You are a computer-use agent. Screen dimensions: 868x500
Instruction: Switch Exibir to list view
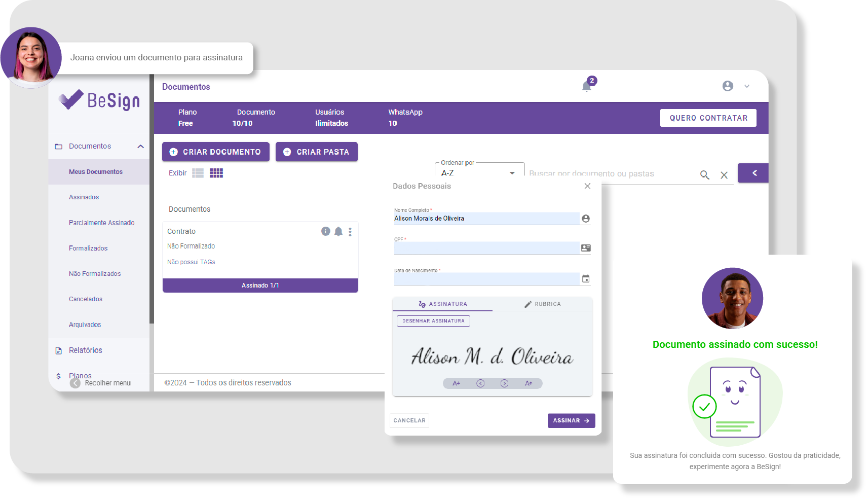[198, 173]
